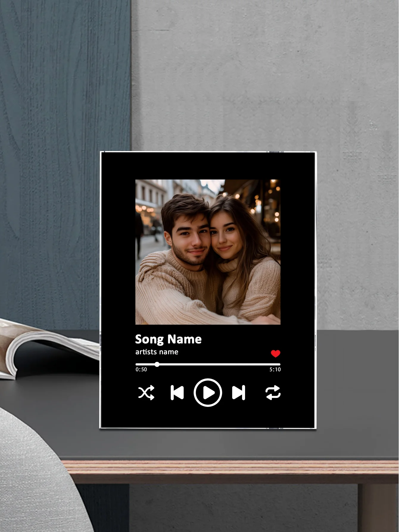Click the elapsed time 0:50
399x532 pixels.
[141, 370]
